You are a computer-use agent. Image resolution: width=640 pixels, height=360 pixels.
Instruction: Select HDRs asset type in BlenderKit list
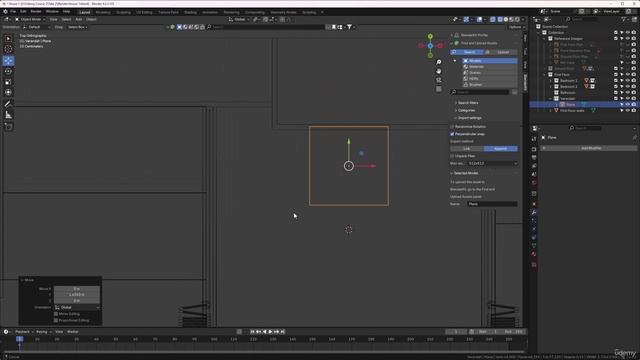pos(490,78)
